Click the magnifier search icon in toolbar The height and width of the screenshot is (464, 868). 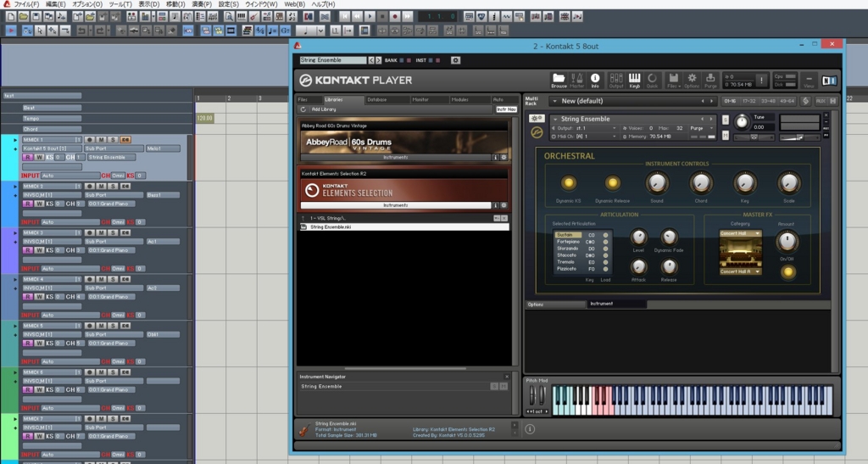click(228, 17)
